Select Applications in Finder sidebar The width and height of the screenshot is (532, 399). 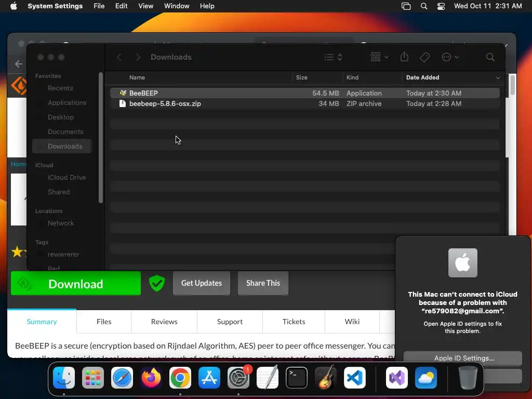pos(62,103)
